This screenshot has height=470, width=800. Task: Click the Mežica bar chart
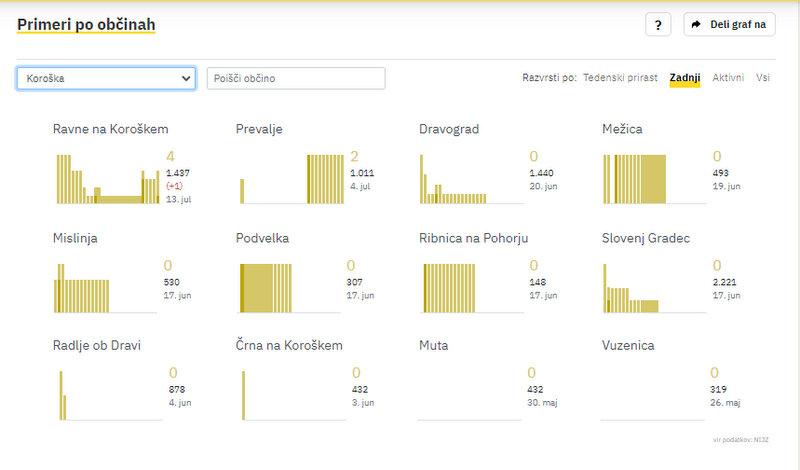pos(656,178)
